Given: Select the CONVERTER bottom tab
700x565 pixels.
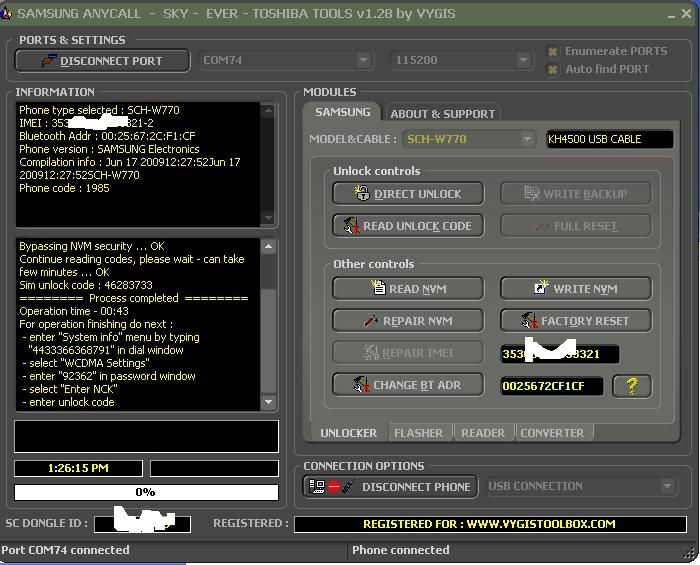Looking at the screenshot, I should 552,433.
